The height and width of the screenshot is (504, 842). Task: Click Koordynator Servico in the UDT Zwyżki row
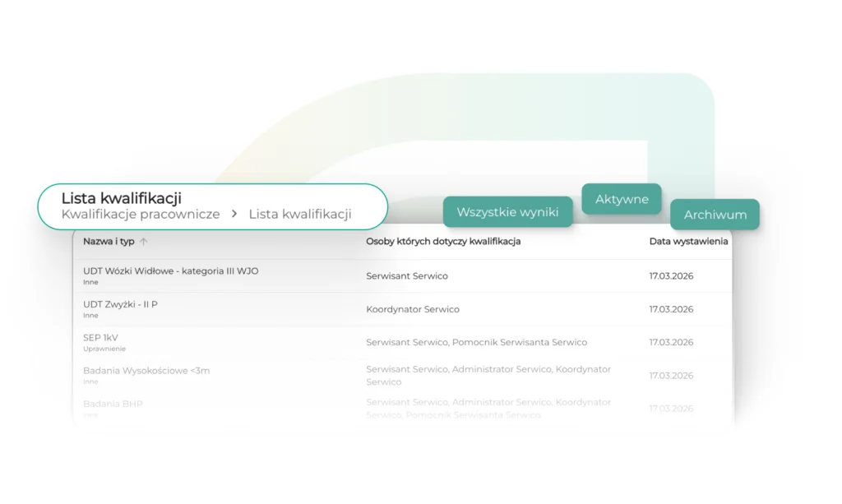pyautogui.click(x=413, y=309)
